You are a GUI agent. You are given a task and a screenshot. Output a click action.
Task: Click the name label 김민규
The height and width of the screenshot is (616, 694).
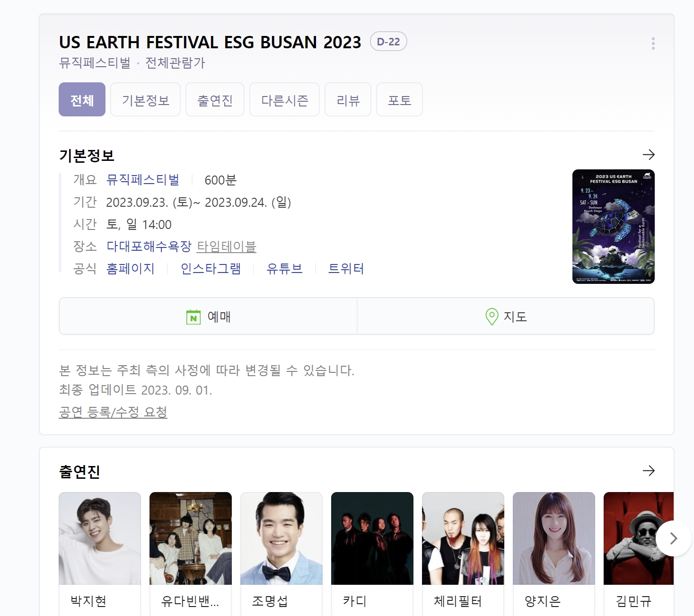click(x=633, y=601)
